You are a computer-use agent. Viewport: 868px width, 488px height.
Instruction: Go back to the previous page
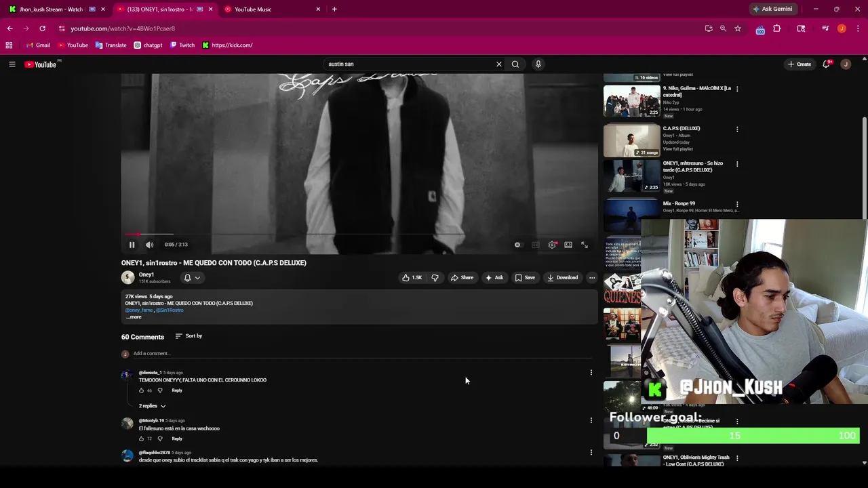pyautogui.click(x=9, y=28)
